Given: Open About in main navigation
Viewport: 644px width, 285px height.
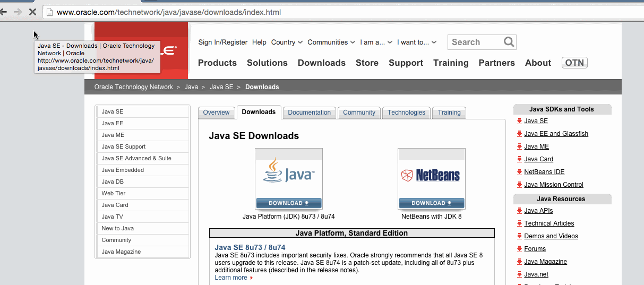Looking at the screenshot, I should point(538,63).
